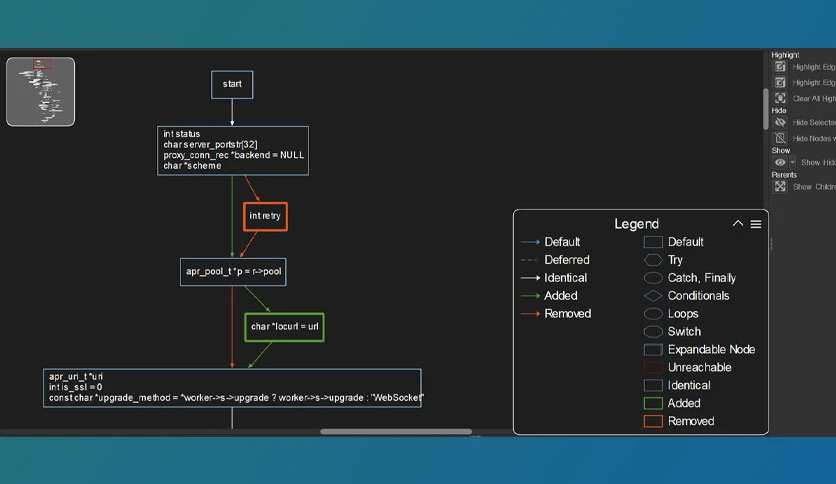
Task: Click the 'Catch, Finally' legend label
Action: click(702, 278)
